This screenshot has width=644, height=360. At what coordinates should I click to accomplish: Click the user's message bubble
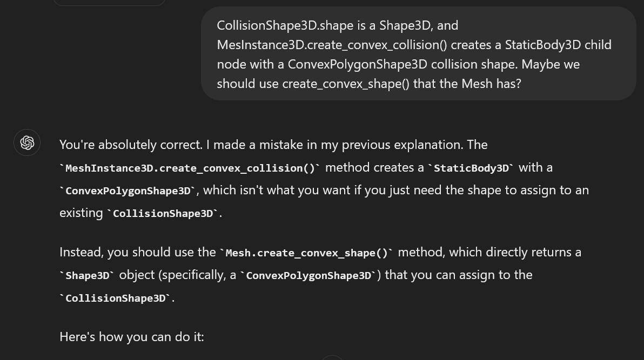click(x=418, y=54)
